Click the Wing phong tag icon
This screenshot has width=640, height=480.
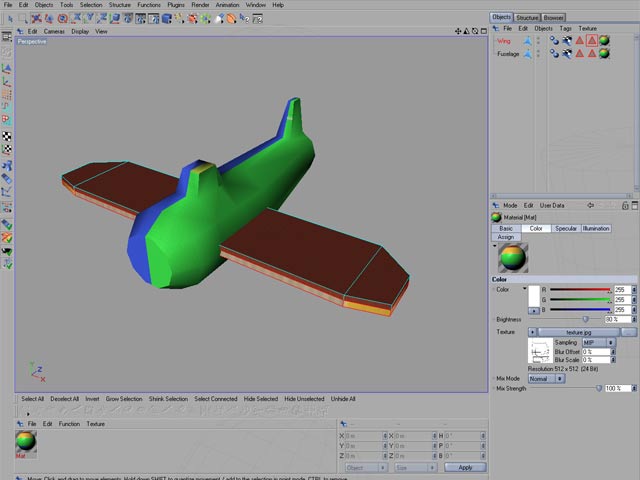tap(554, 40)
